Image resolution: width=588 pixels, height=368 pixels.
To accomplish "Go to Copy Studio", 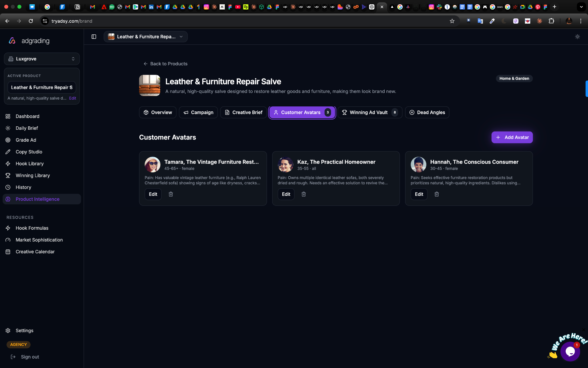I will pos(42,152).
